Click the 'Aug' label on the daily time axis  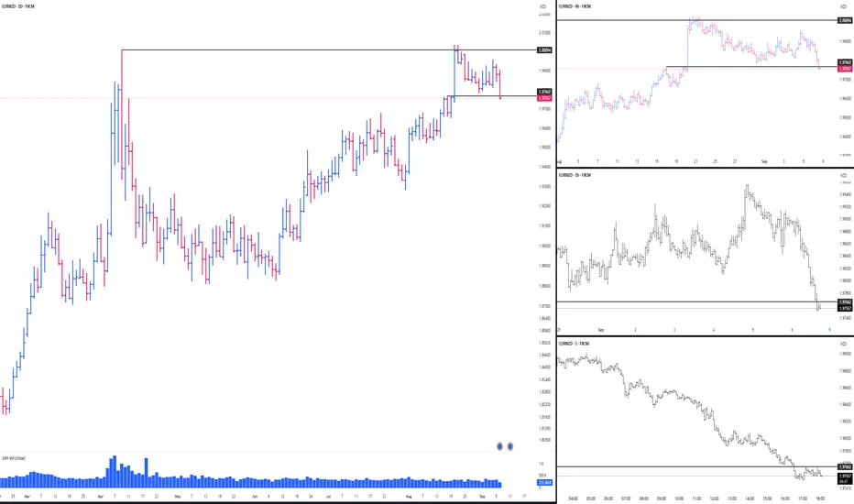(x=409, y=497)
